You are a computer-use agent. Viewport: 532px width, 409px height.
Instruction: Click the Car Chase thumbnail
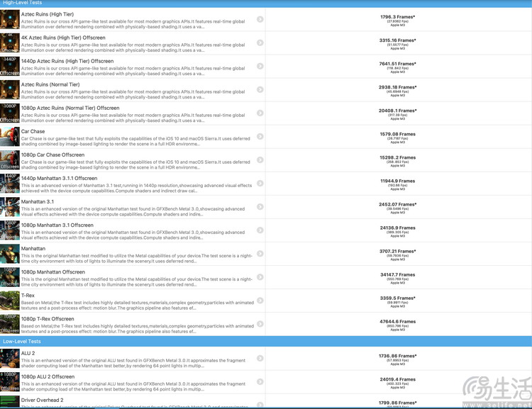(x=10, y=136)
